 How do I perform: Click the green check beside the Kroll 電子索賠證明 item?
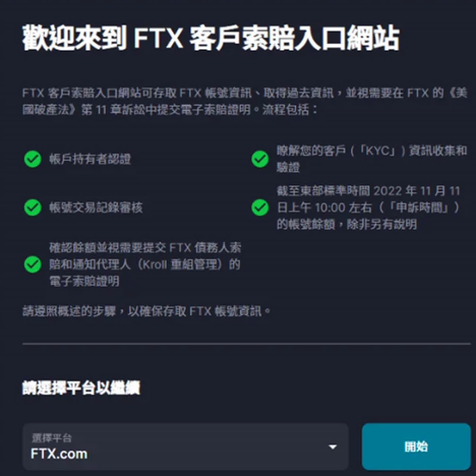(x=33, y=265)
